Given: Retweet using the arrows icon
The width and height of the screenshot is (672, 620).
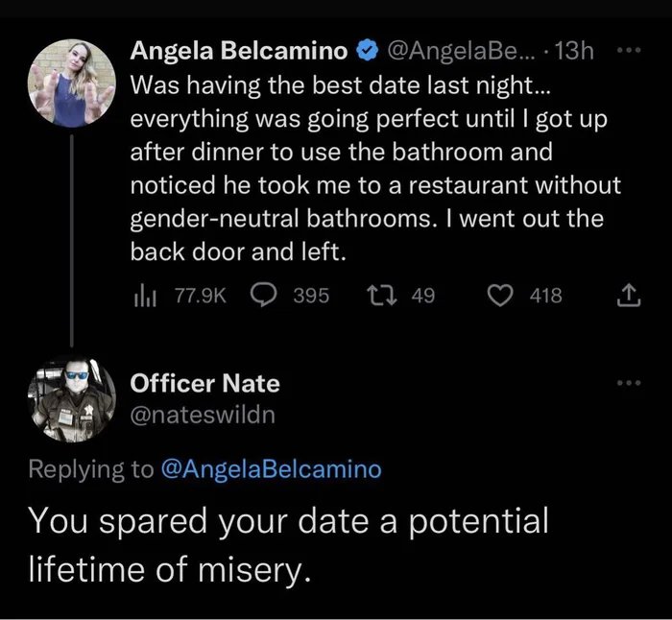Looking at the screenshot, I should click(384, 296).
